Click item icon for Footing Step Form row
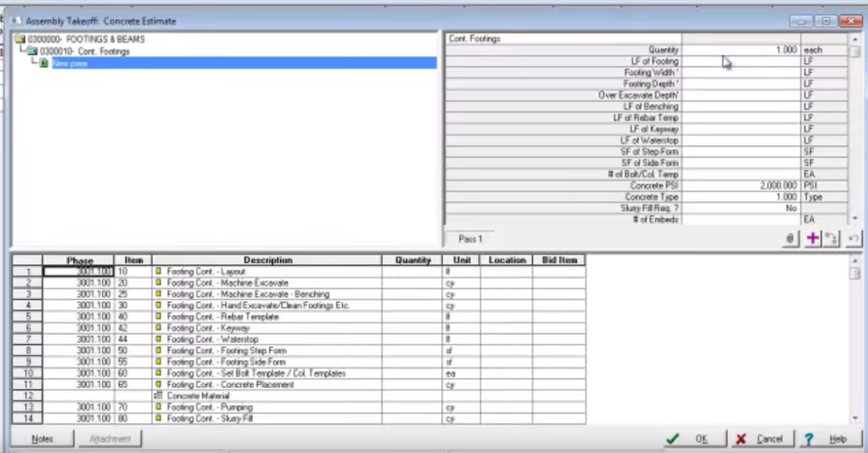 point(158,351)
